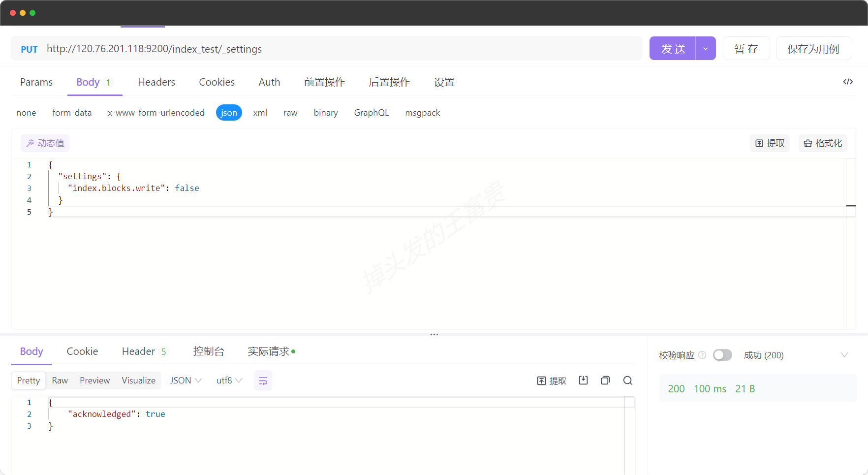Screen dimensions: 868x475
Task: Open the 前置操作 tab
Action: pyautogui.click(x=324, y=82)
